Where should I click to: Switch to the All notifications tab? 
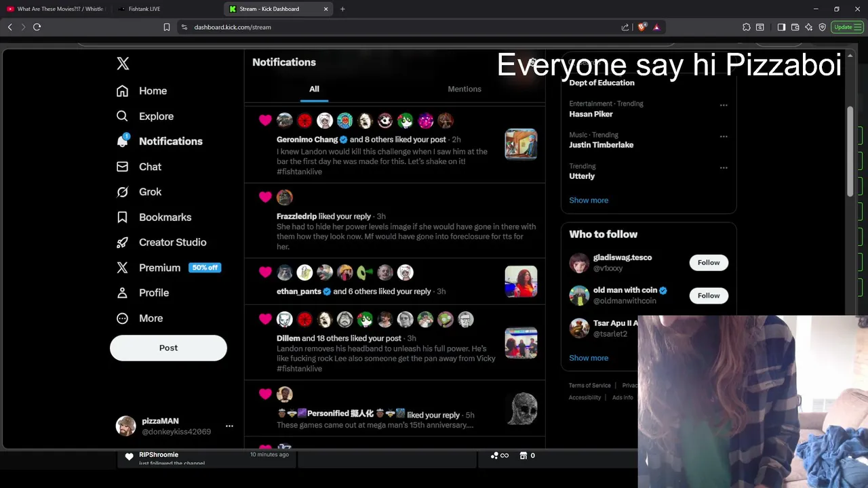click(314, 89)
